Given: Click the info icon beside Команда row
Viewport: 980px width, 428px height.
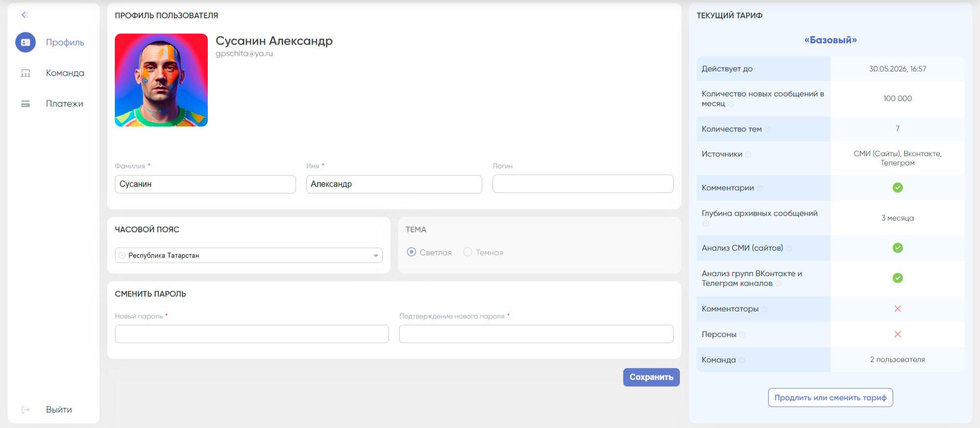Looking at the screenshot, I should (742, 360).
